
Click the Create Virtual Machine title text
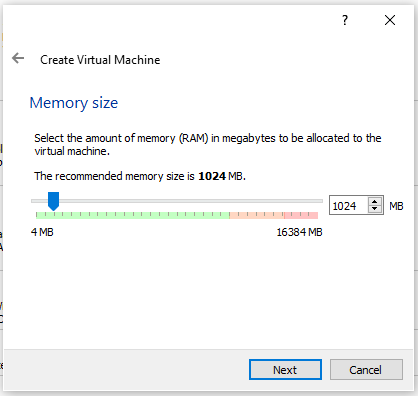[100, 60]
